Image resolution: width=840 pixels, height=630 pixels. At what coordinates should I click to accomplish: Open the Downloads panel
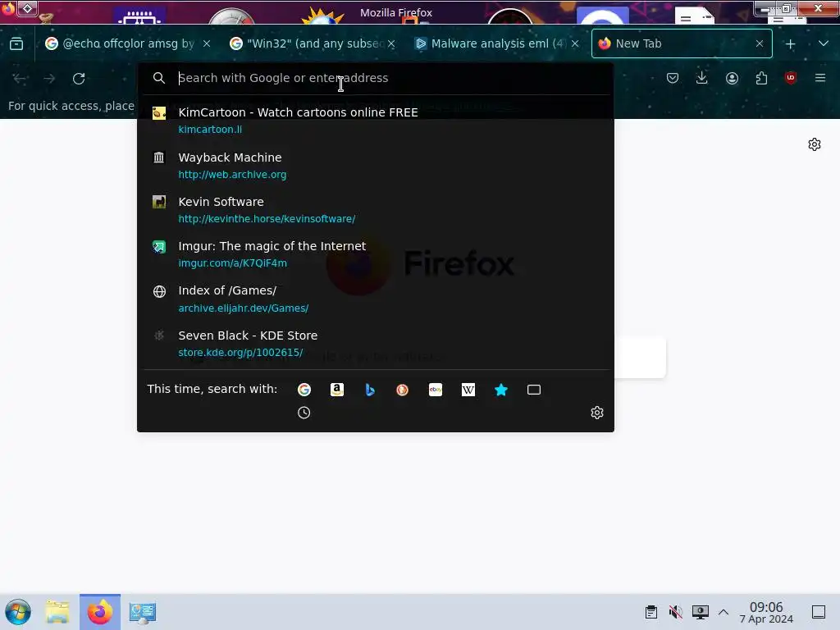[x=702, y=78]
